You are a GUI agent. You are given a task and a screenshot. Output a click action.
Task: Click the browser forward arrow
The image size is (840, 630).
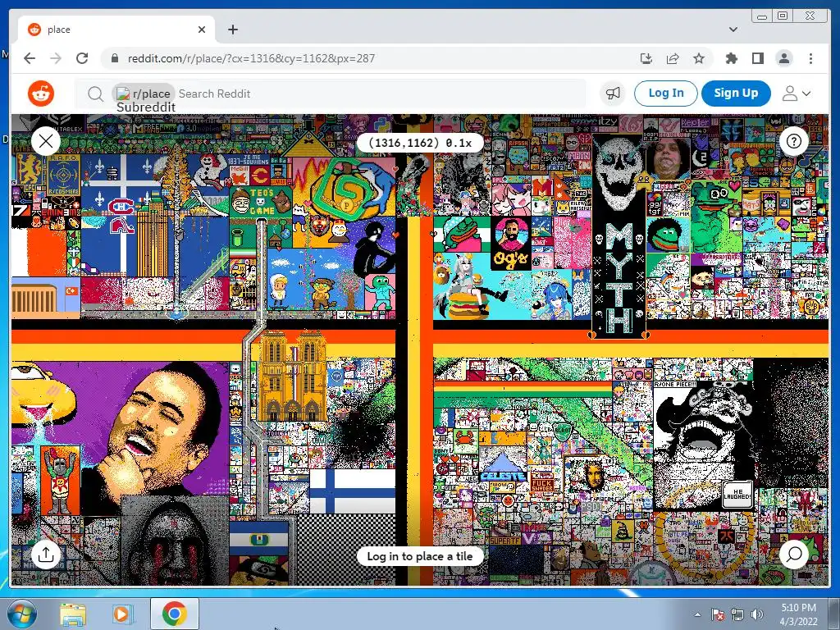click(x=56, y=58)
